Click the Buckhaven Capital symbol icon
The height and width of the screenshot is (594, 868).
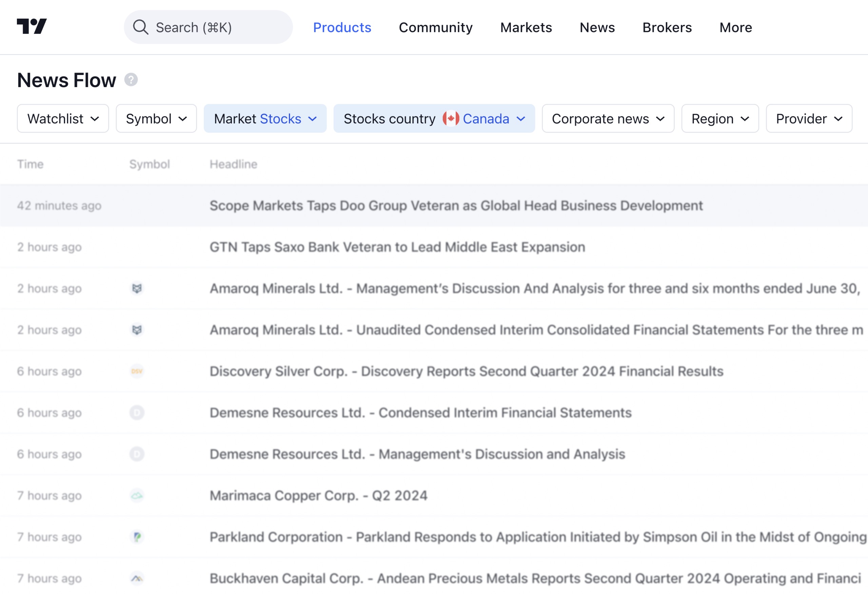137,578
